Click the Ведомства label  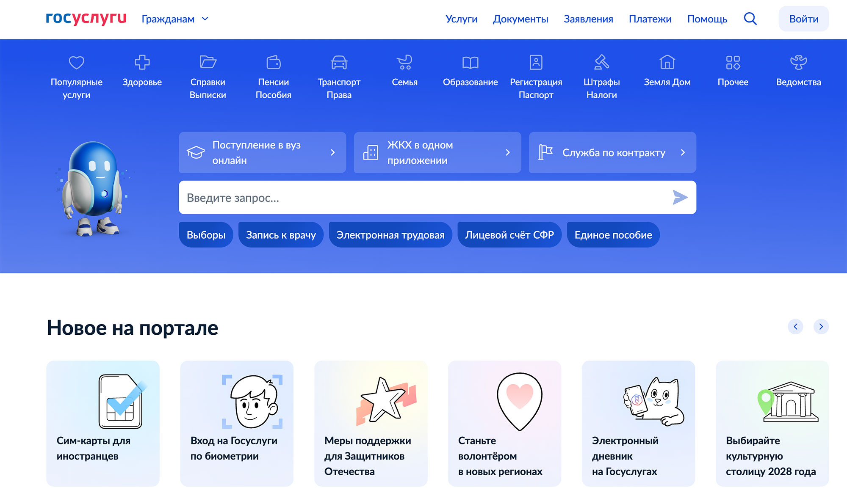799,82
